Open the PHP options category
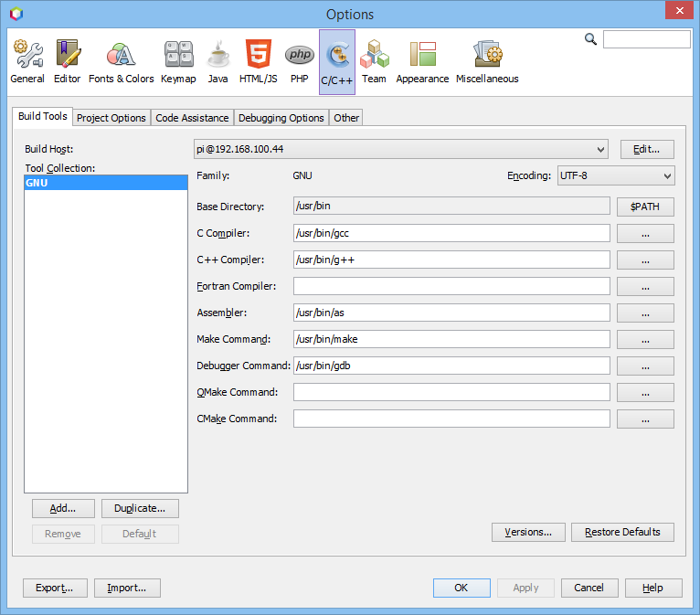The height and width of the screenshot is (615, 700). (x=299, y=62)
